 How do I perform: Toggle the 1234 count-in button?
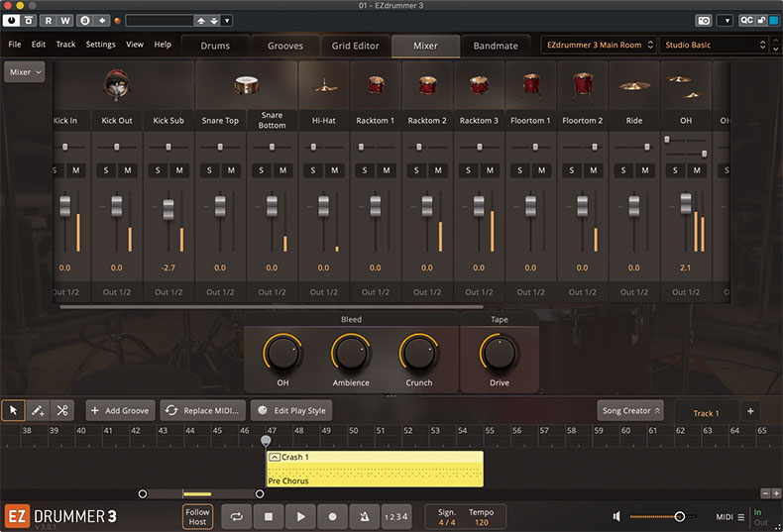pyautogui.click(x=396, y=516)
